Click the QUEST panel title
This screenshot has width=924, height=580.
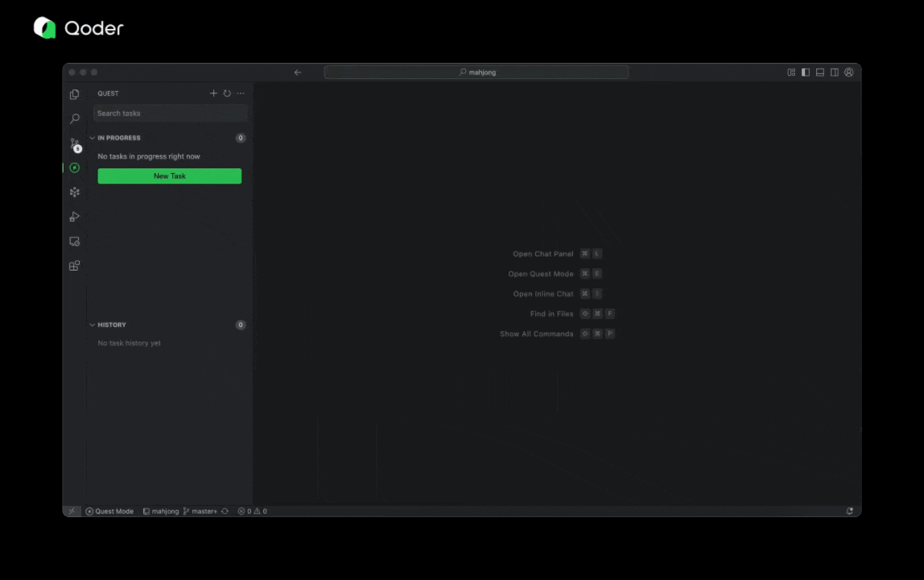[x=108, y=93]
